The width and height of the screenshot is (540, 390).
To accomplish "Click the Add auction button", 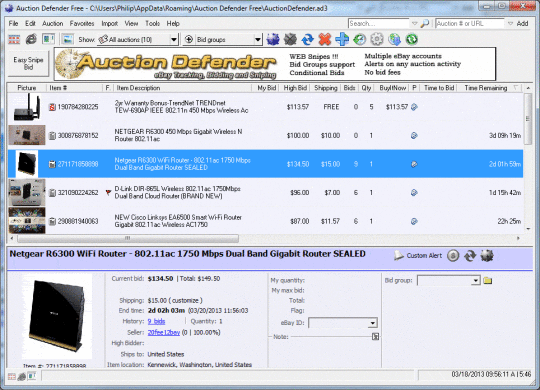I will [x=522, y=23].
